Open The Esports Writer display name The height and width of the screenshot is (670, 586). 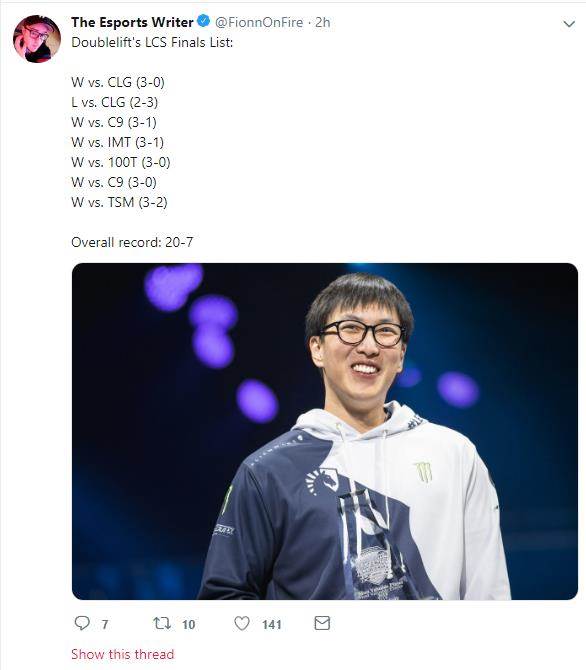coord(132,22)
